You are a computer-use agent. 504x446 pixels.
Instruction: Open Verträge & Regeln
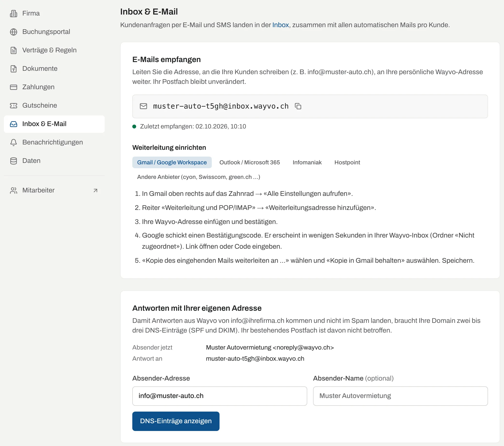pos(54,50)
